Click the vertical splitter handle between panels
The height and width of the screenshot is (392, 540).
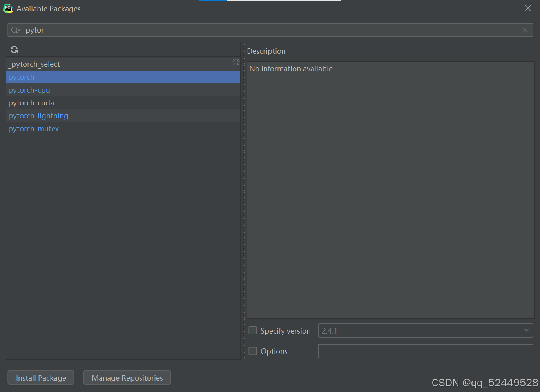click(x=244, y=201)
